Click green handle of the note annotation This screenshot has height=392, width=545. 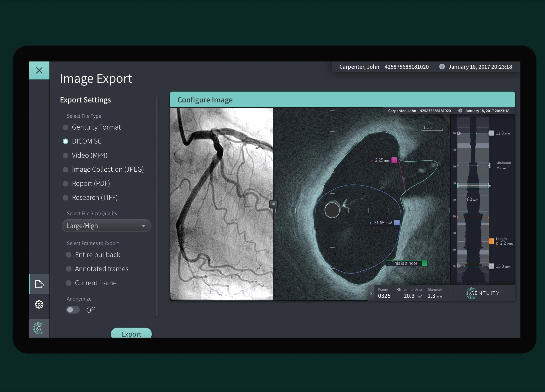tap(425, 263)
